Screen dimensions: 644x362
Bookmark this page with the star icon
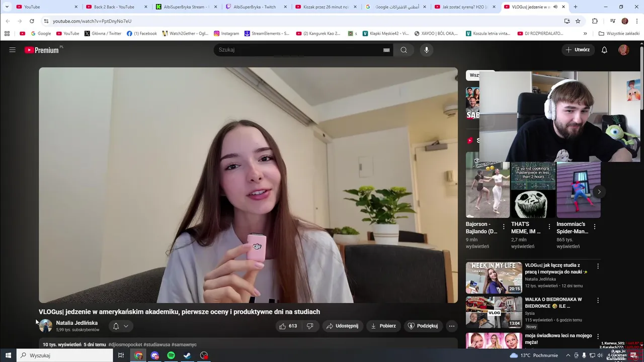coord(578,21)
